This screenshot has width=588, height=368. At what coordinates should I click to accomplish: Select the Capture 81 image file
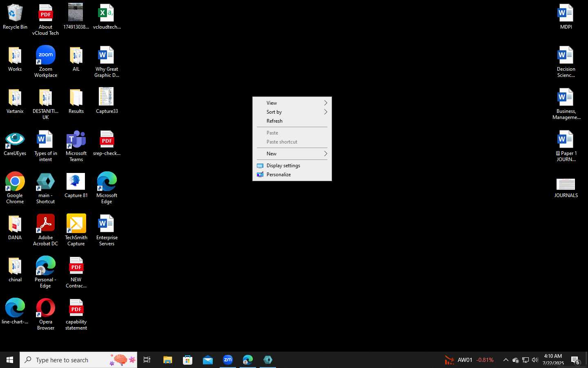click(76, 186)
